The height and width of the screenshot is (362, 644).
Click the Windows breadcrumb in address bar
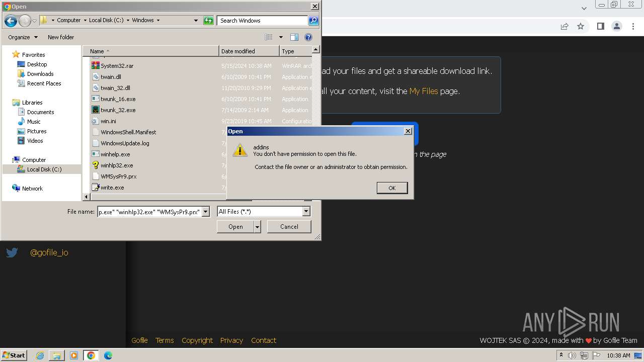click(x=143, y=21)
